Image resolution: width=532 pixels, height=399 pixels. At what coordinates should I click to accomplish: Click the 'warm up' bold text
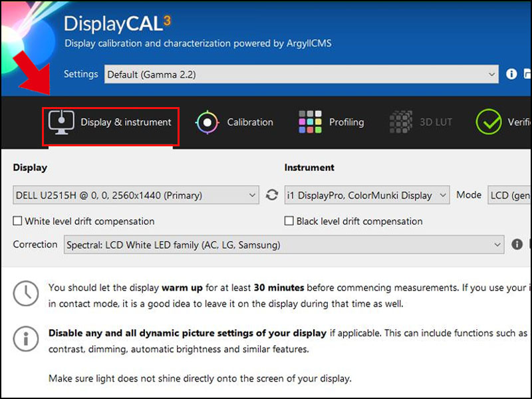point(182,288)
